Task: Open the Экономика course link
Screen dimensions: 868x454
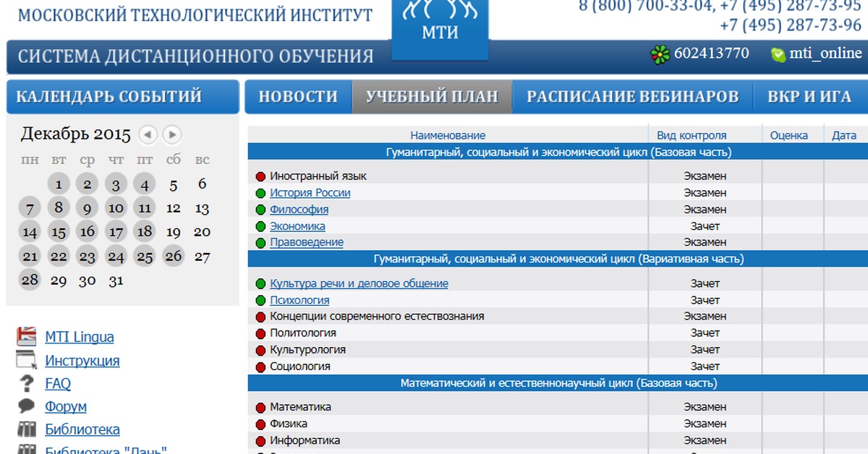Action: (297, 226)
